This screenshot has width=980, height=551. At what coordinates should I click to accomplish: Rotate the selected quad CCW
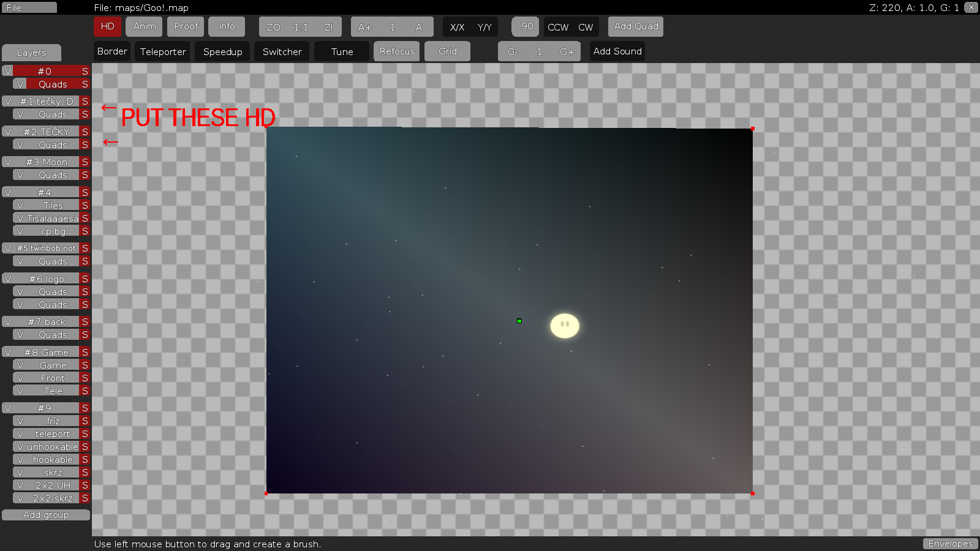click(x=557, y=27)
